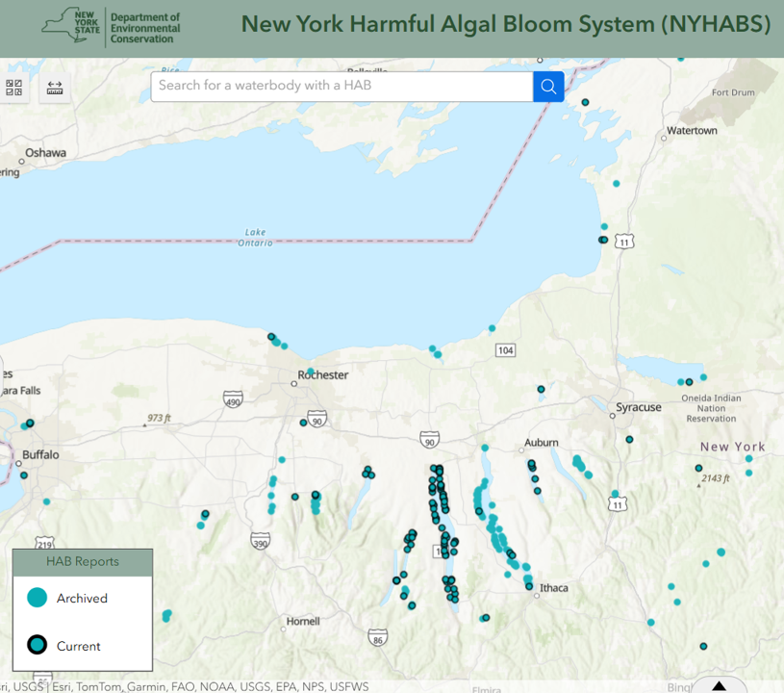Click the NYHABS page title
Viewport: 784px width, 693px height.
(x=505, y=24)
